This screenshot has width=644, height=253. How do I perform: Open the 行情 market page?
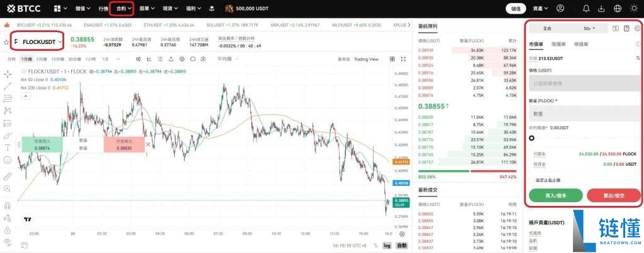click(x=103, y=8)
